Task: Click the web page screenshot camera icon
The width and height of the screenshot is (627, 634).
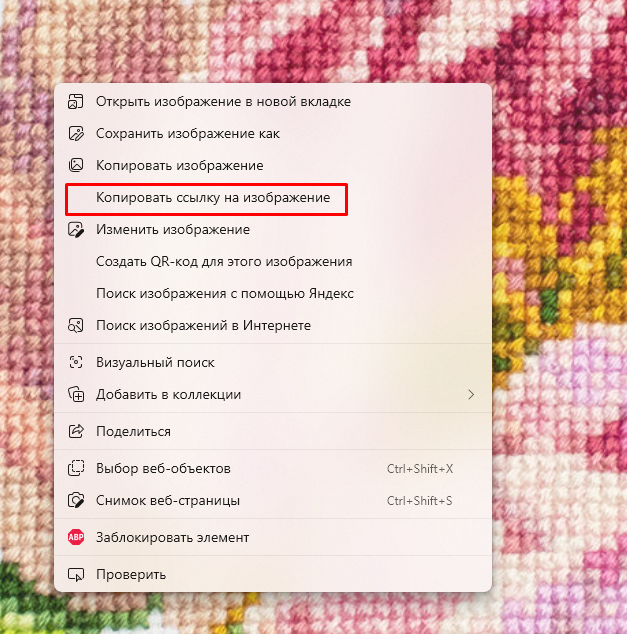Action: [x=75, y=500]
